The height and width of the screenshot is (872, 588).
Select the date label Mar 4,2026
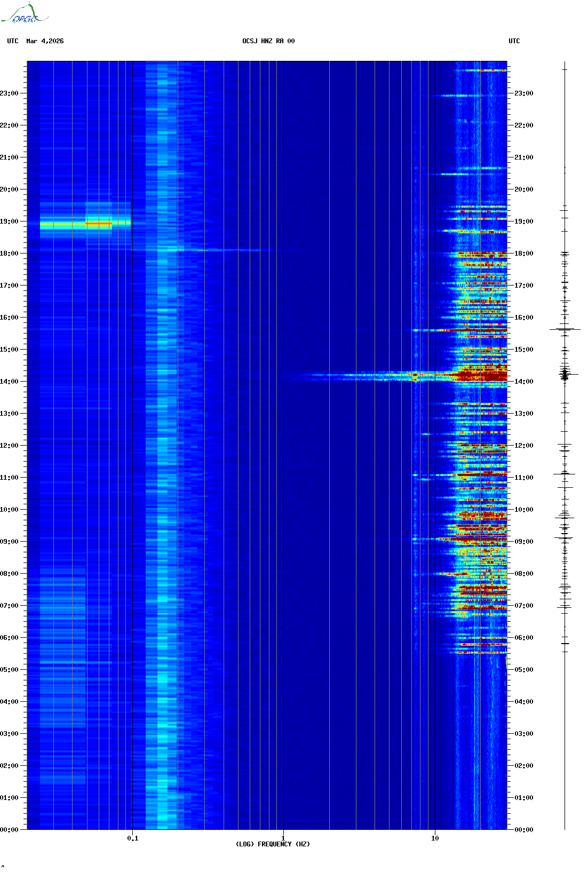pyautogui.click(x=45, y=41)
